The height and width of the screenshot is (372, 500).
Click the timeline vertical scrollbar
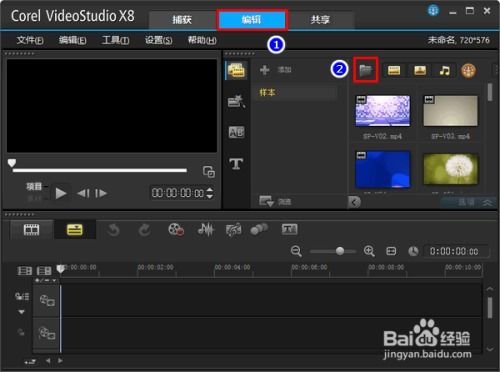pos(490,308)
